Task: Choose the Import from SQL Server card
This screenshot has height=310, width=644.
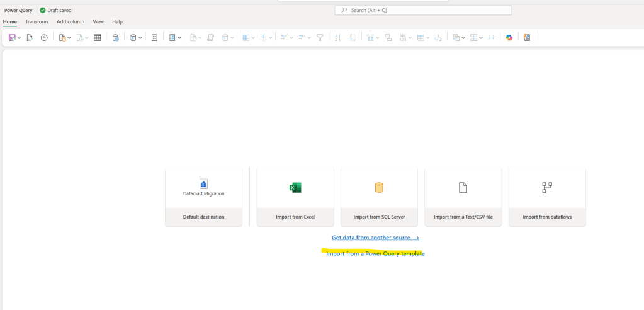Action: point(379,197)
